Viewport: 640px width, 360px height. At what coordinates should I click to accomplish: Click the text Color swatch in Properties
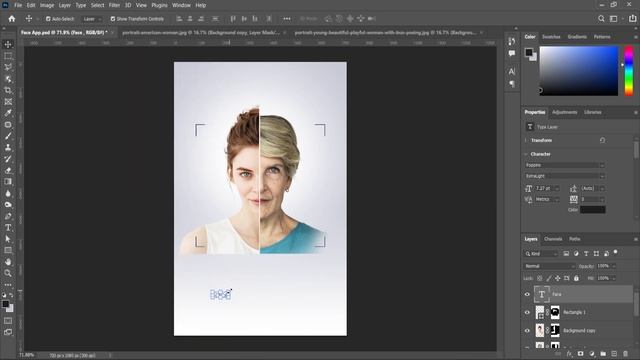pyautogui.click(x=593, y=210)
